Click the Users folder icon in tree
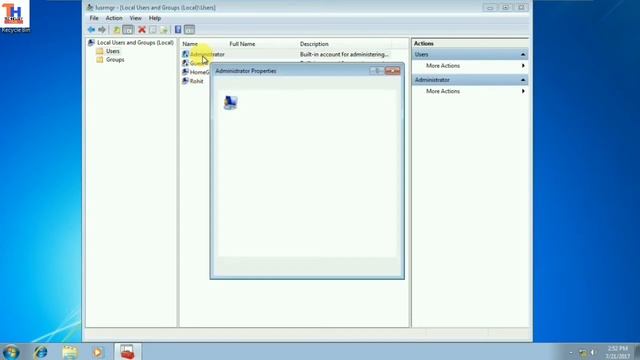Image resolution: width=640 pixels, height=360 pixels. tap(100, 51)
